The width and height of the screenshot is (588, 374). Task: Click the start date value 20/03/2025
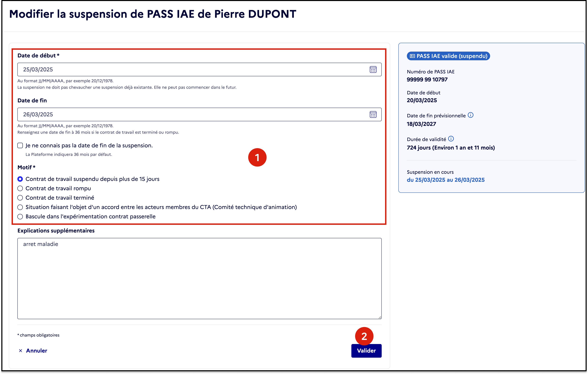coord(422,100)
